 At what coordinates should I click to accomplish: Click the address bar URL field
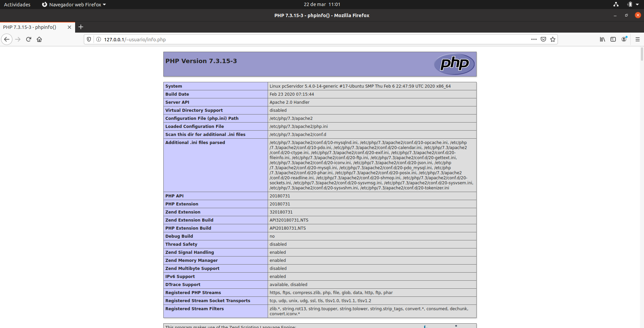302,39
